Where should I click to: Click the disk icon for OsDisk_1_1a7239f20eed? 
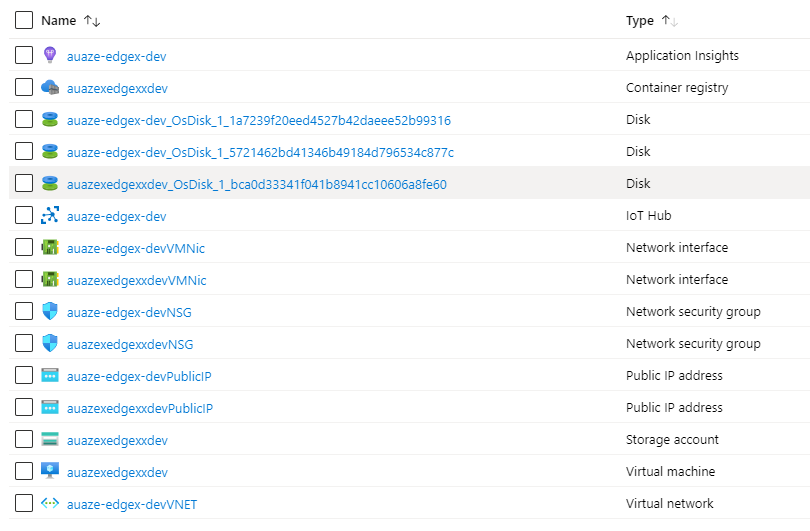pyautogui.click(x=50, y=119)
